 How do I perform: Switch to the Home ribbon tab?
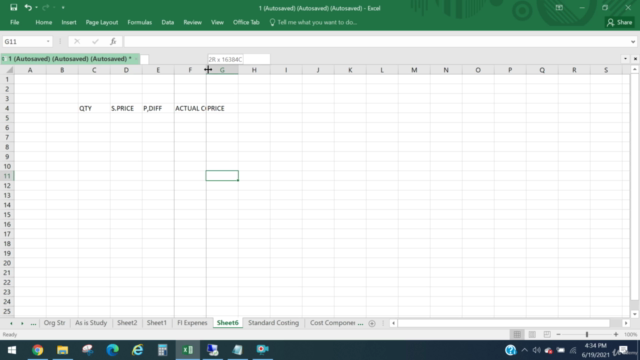tap(44, 22)
